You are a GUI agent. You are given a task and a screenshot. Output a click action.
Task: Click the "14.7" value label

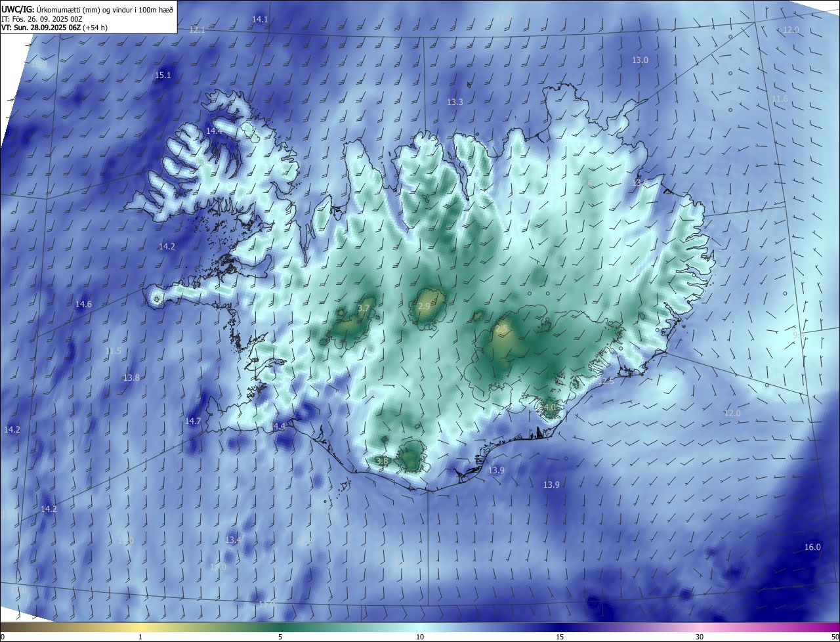pyautogui.click(x=193, y=421)
